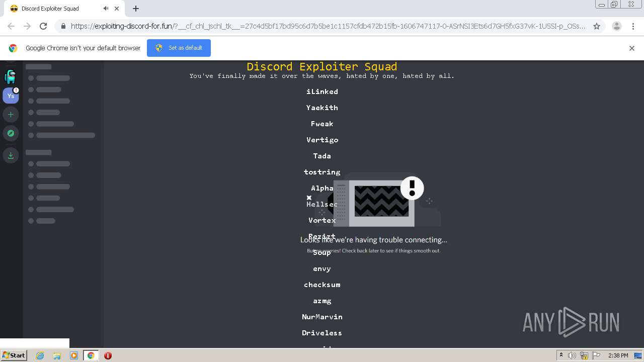Screen dimensions: 644x362
Task: Click the Action Center flag tray icon
Action: coord(596,355)
